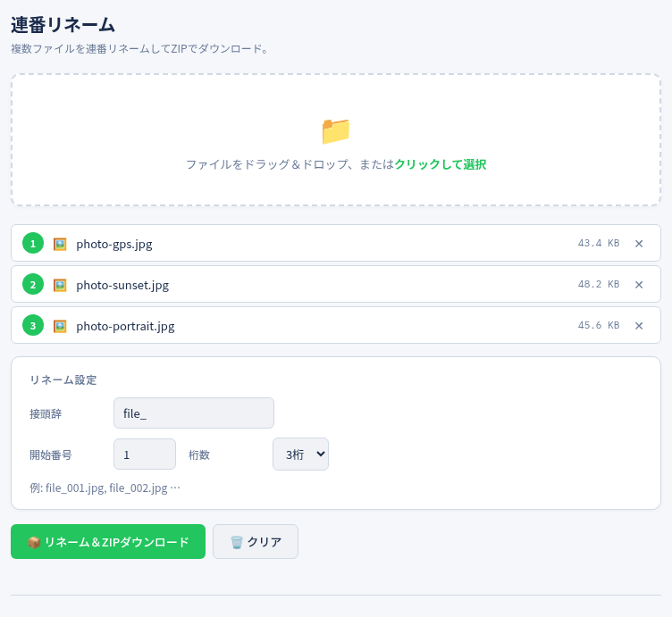The height and width of the screenshot is (617, 672).
Task: Click the 45.6 KB file size
Action: [x=599, y=325]
